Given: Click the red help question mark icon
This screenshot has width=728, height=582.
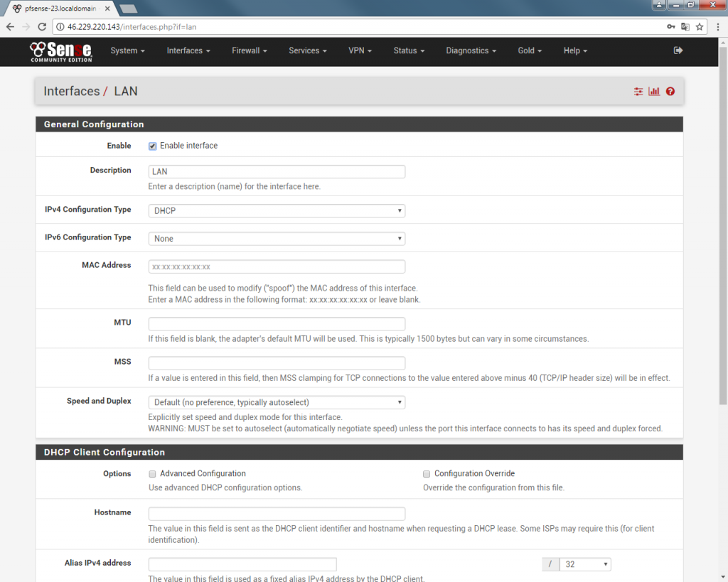Looking at the screenshot, I should pos(670,92).
